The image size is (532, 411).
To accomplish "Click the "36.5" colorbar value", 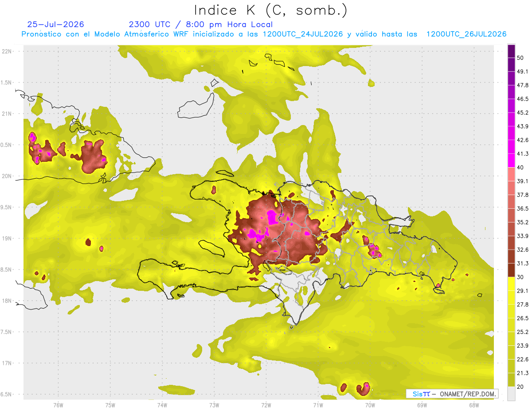I will coord(523,208).
